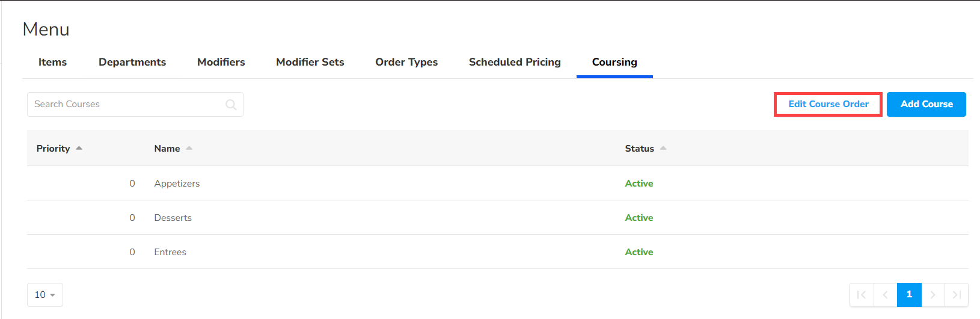Go to Order Types tab
This screenshot has width=980, height=319.
pyautogui.click(x=406, y=62)
